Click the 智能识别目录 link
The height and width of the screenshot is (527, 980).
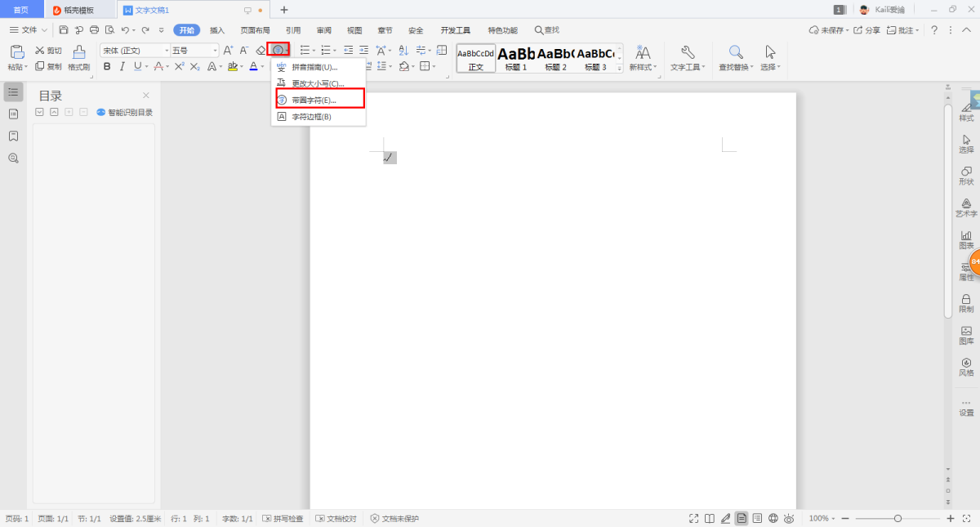click(125, 113)
